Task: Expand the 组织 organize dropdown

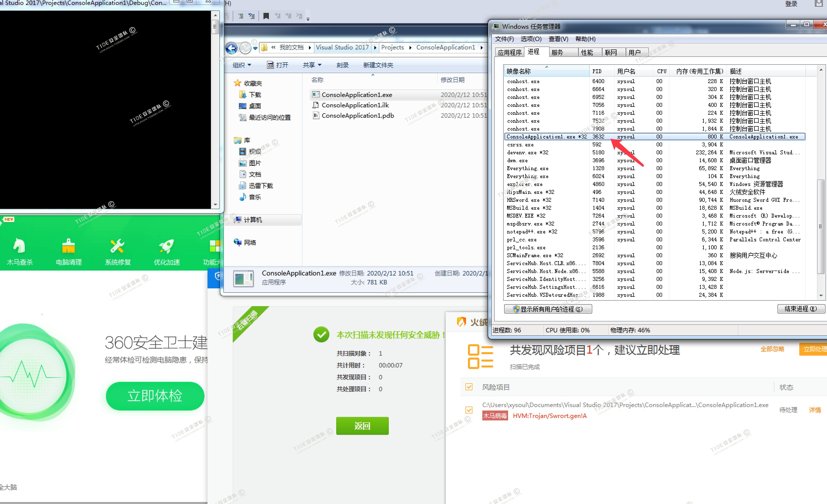Action: [242, 65]
